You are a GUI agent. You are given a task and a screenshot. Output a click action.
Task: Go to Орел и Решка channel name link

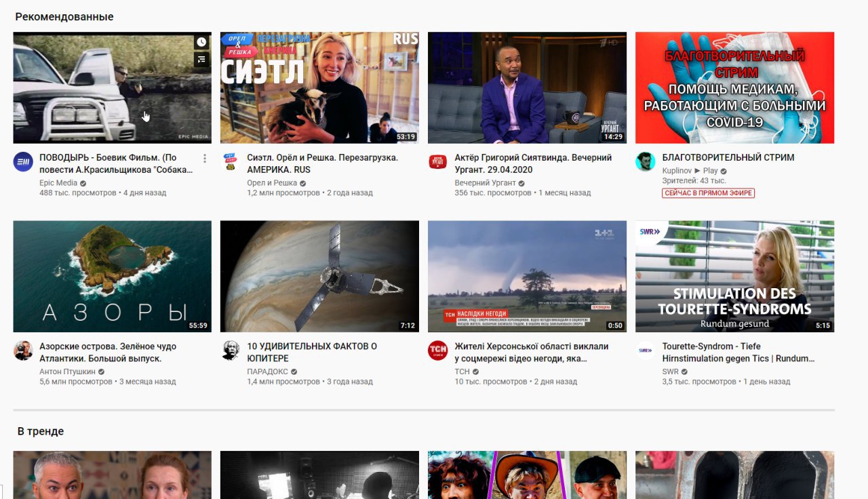pos(272,183)
